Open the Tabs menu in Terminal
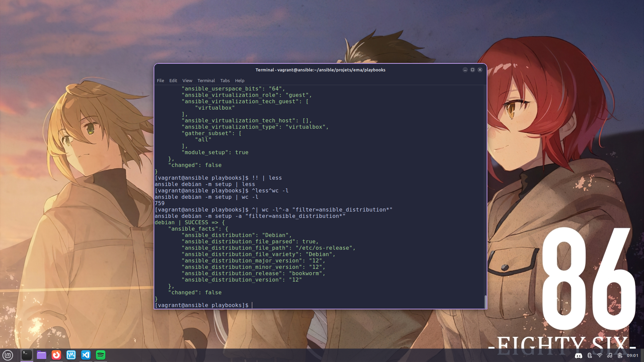Screen dimensions: 644x362 click(225, 80)
